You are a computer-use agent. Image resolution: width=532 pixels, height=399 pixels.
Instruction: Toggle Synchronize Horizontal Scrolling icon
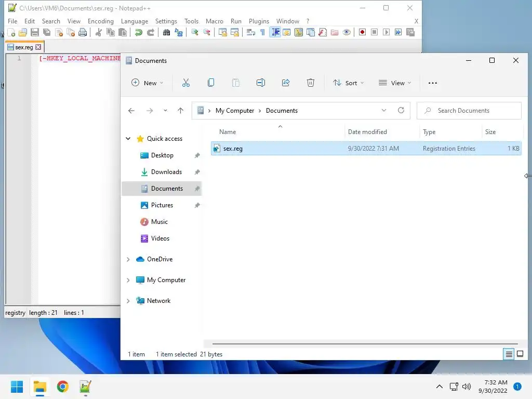coord(235,32)
